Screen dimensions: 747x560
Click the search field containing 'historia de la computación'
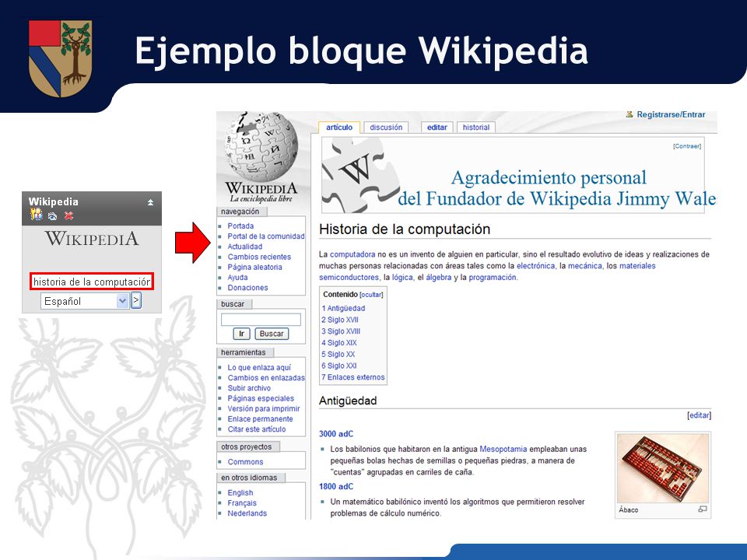tap(92, 282)
